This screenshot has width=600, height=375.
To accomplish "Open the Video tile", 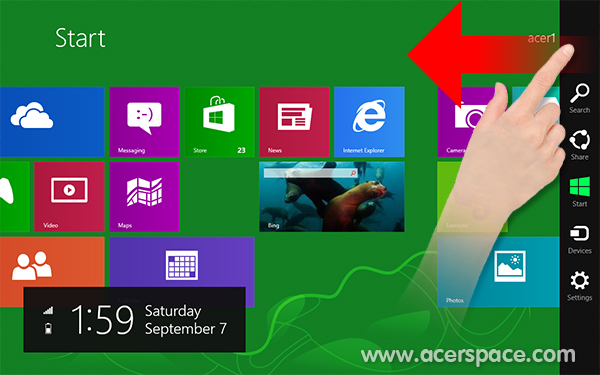I will click(69, 197).
